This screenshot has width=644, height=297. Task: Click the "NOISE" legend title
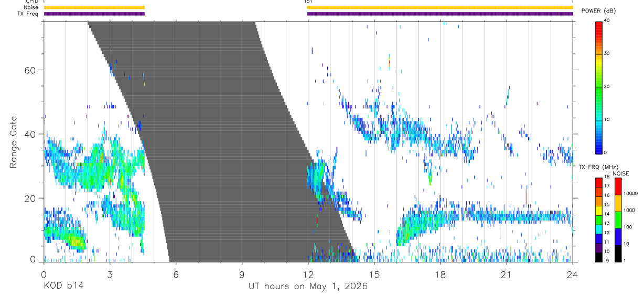click(621, 173)
